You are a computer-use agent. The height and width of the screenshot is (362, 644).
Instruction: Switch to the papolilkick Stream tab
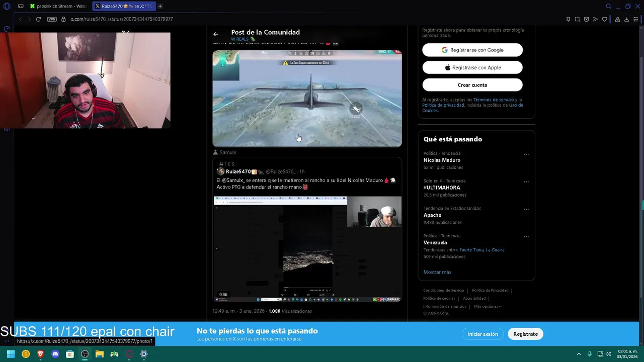[x=58, y=6]
